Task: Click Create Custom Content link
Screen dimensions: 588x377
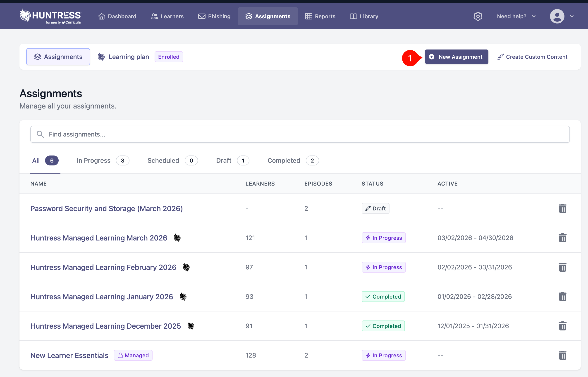Action: tap(532, 57)
